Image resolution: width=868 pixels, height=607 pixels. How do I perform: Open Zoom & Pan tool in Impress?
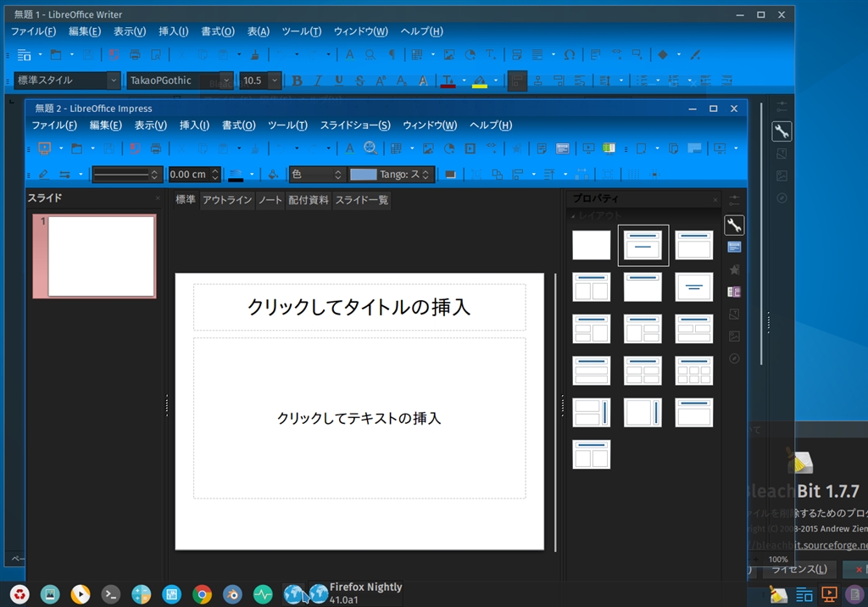coord(370,148)
